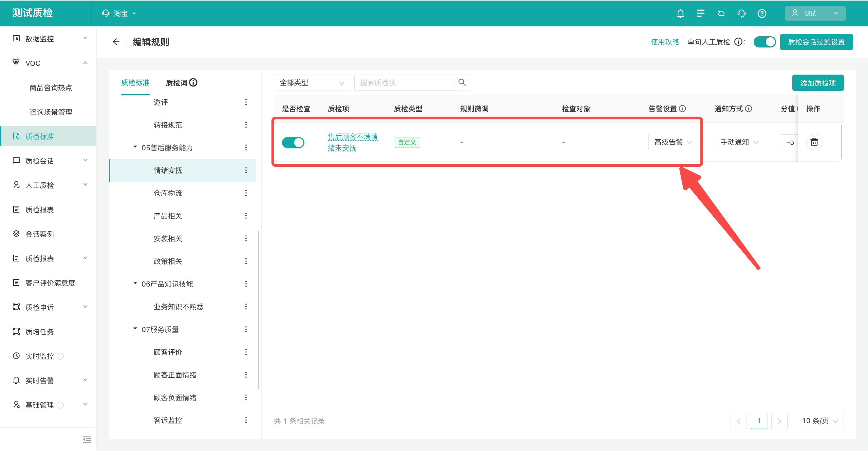Open the 测试 user account dropdown

tap(815, 13)
